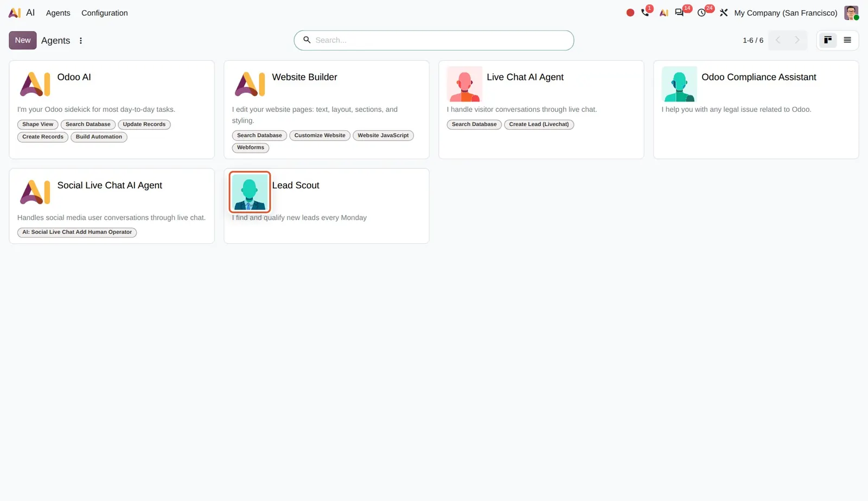The image size is (868, 501).
Task: Go to the next page arrow
Action: (797, 40)
